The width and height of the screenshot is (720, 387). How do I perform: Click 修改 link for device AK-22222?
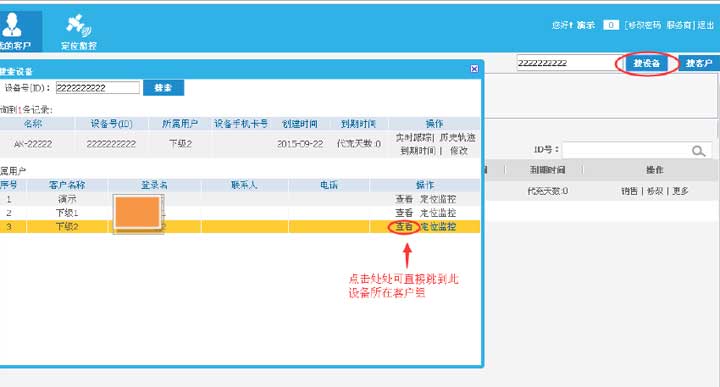pyautogui.click(x=459, y=151)
